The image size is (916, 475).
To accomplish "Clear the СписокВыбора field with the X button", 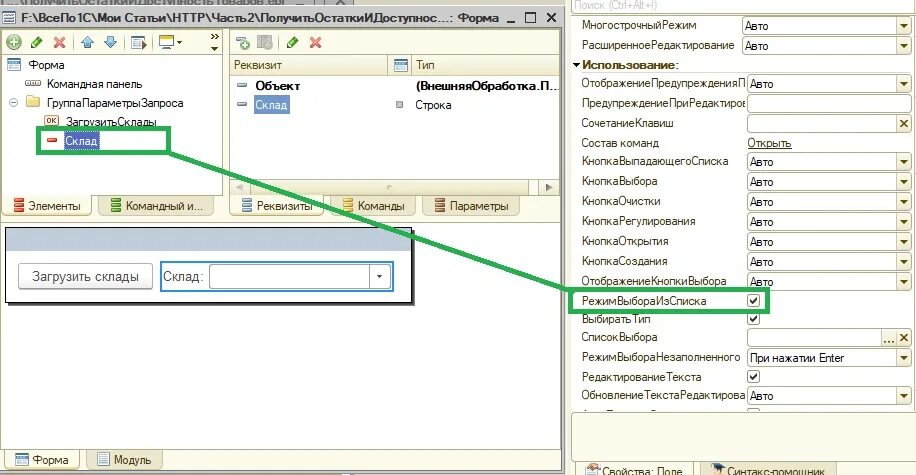I will pyautogui.click(x=904, y=338).
